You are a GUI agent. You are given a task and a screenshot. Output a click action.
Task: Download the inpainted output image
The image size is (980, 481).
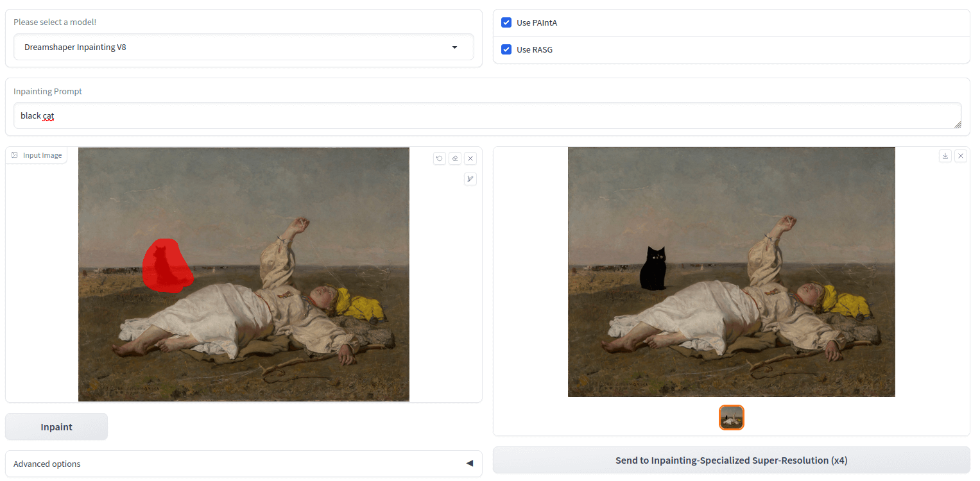click(945, 156)
